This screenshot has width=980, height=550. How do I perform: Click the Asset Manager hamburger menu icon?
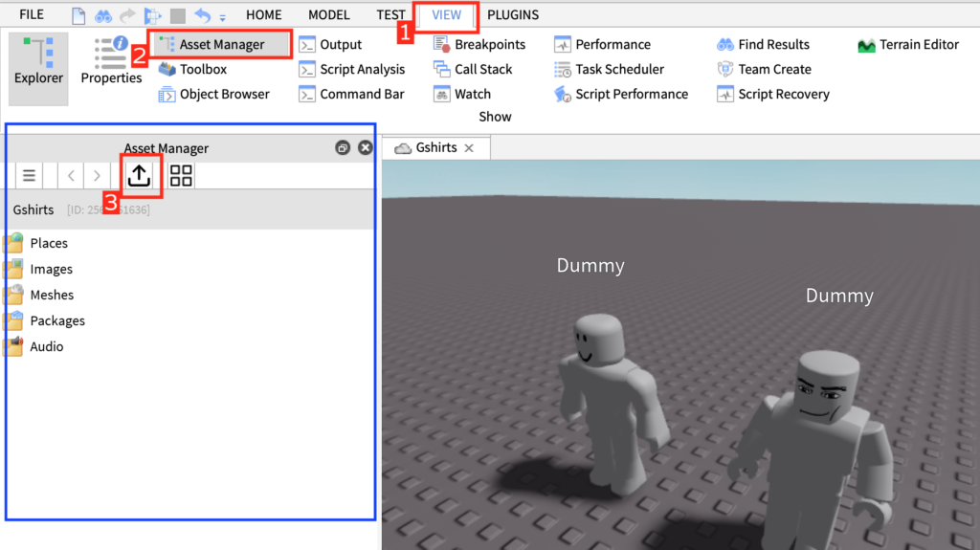(x=29, y=176)
